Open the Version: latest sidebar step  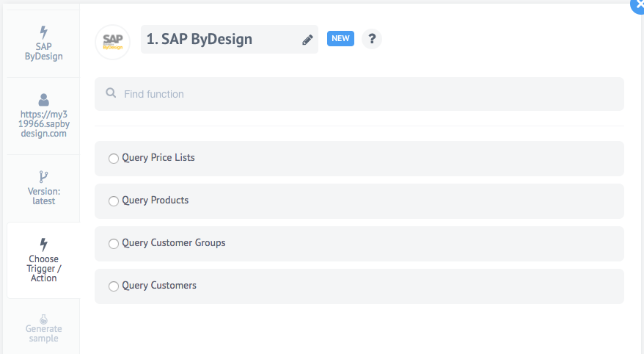pyautogui.click(x=43, y=189)
